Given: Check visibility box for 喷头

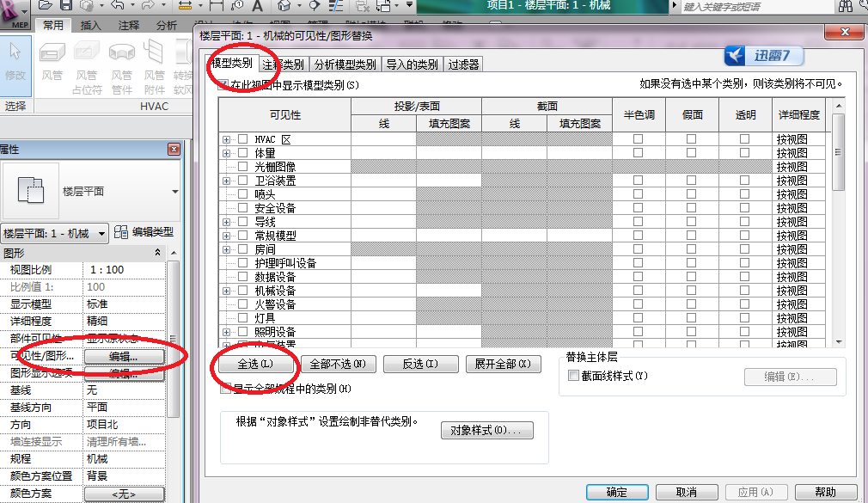Looking at the screenshot, I should [242, 193].
